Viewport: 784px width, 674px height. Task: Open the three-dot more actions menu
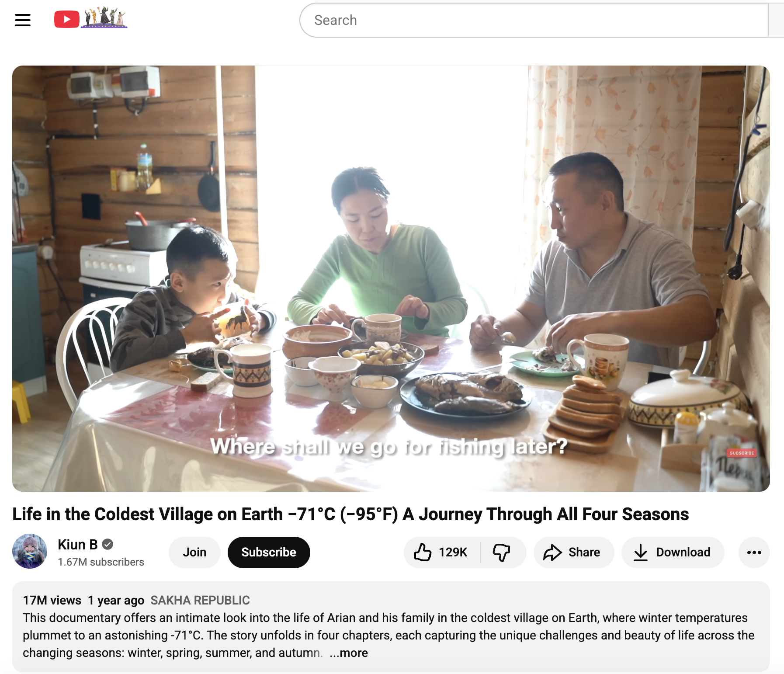point(754,552)
